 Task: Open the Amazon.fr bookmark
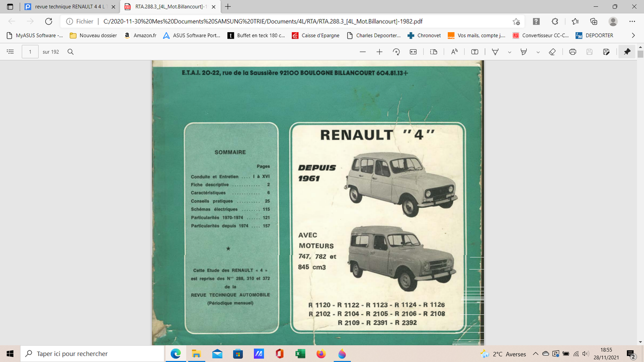[139, 36]
